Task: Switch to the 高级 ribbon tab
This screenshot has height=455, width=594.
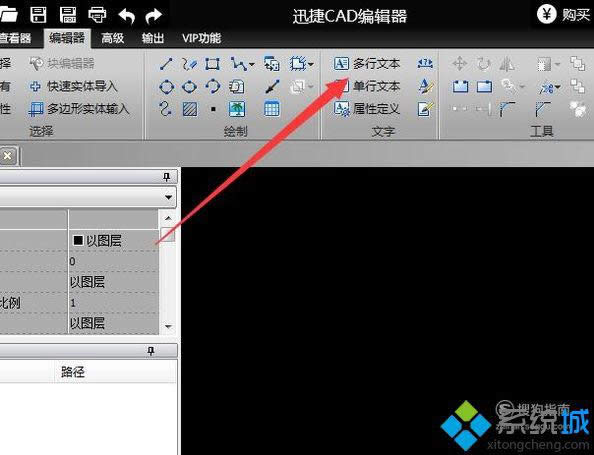Action: tap(113, 38)
